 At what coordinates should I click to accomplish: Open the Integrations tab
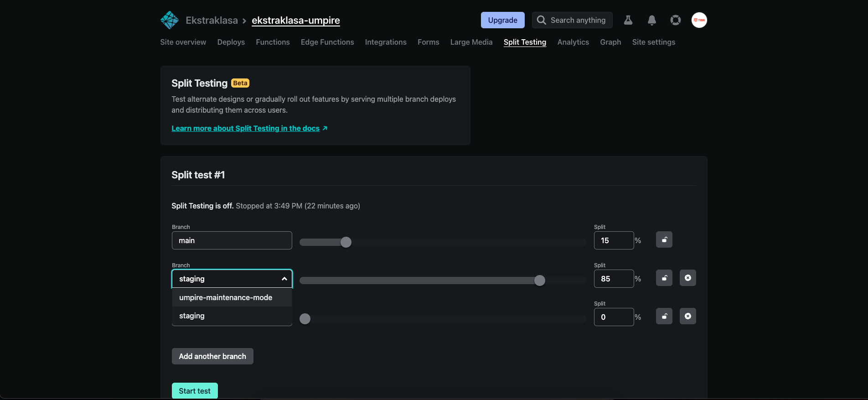pos(386,42)
